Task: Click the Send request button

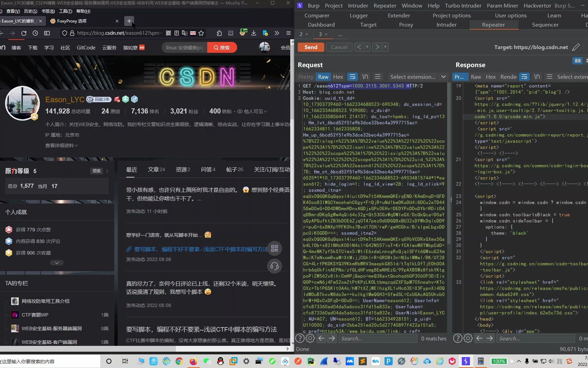Action: pyautogui.click(x=311, y=47)
